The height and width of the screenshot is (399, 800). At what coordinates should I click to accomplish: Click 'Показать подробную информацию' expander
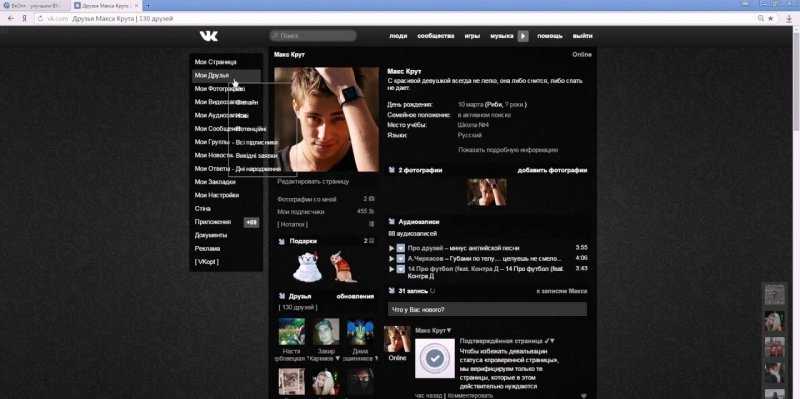click(508, 150)
